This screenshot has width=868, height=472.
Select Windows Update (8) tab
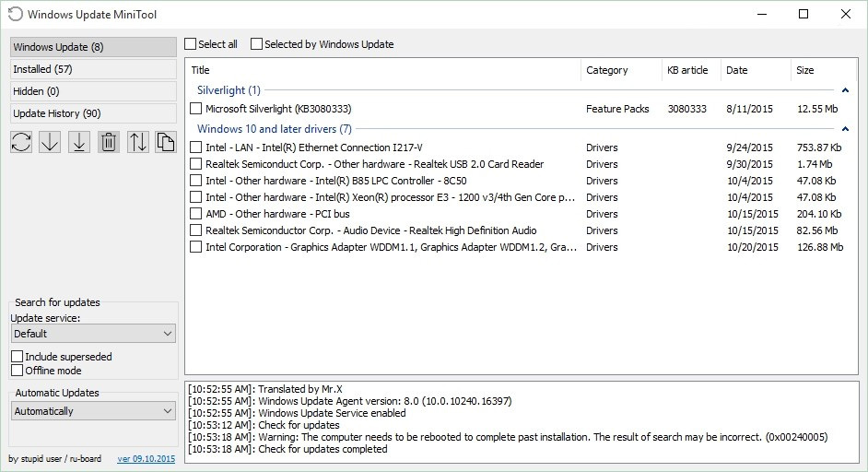point(93,47)
